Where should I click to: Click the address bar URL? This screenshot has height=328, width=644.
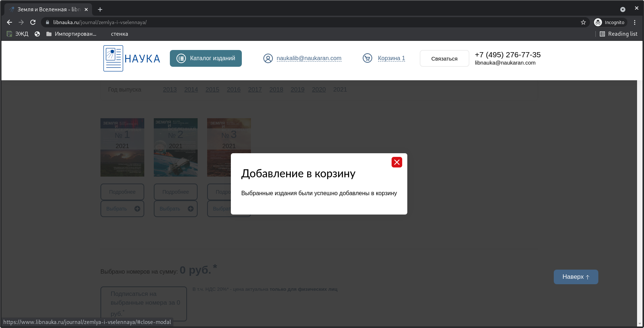click(100, 22)
